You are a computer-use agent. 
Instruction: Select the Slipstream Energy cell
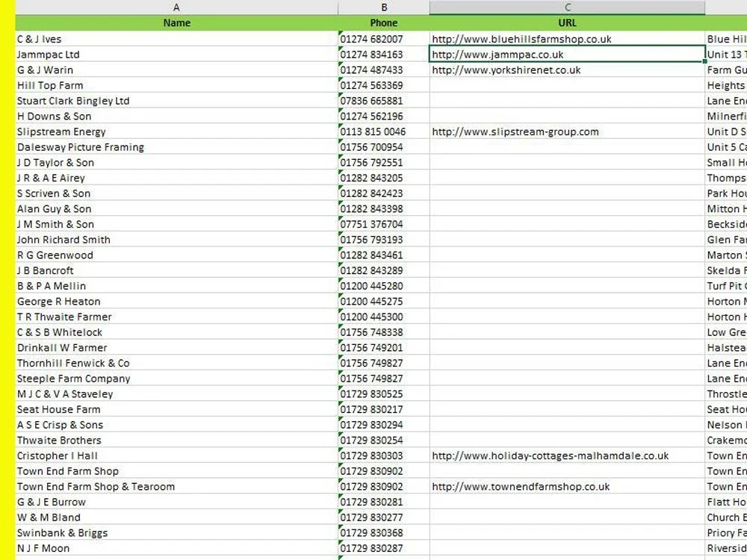coord(176,131)
